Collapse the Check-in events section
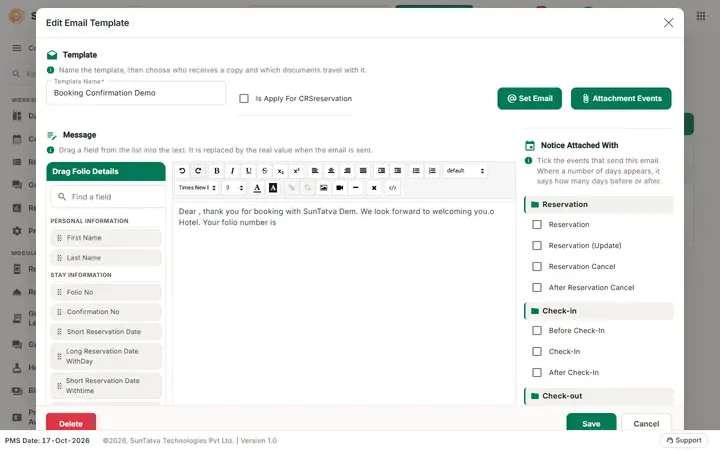This screenshot has height=450, width=720. [599, 311]
